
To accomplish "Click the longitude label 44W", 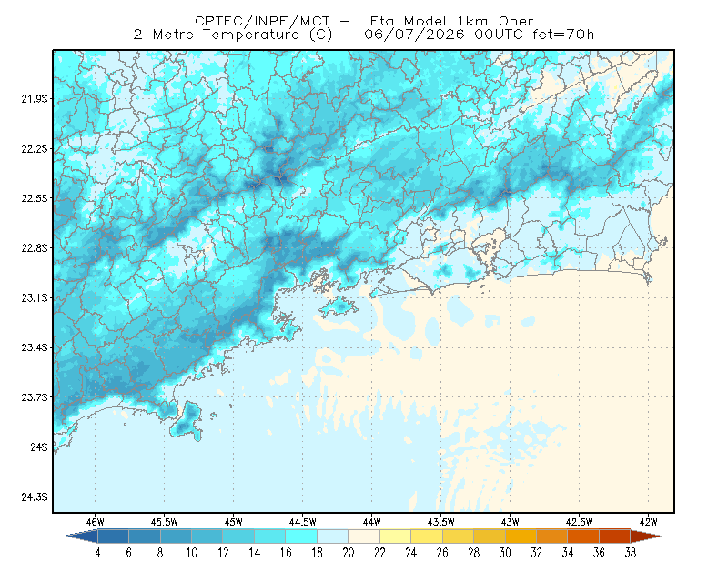I will (x=372, y=522).
